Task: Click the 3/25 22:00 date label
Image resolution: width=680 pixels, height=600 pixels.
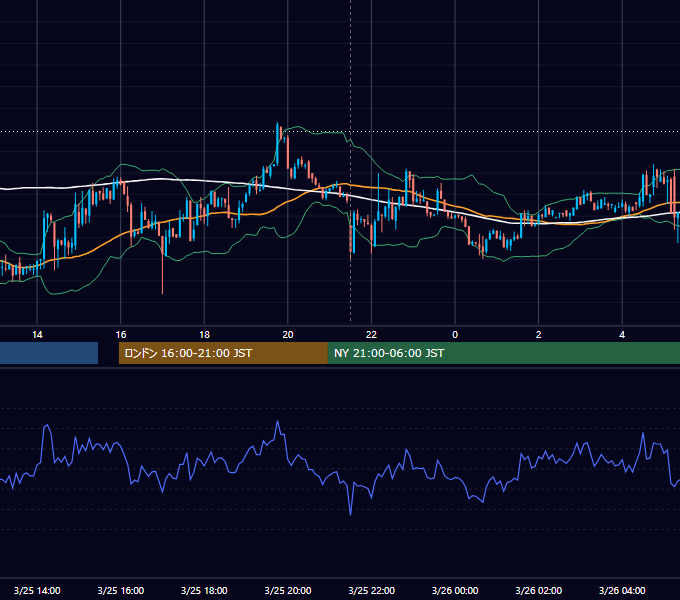Action: coord(371,590)
